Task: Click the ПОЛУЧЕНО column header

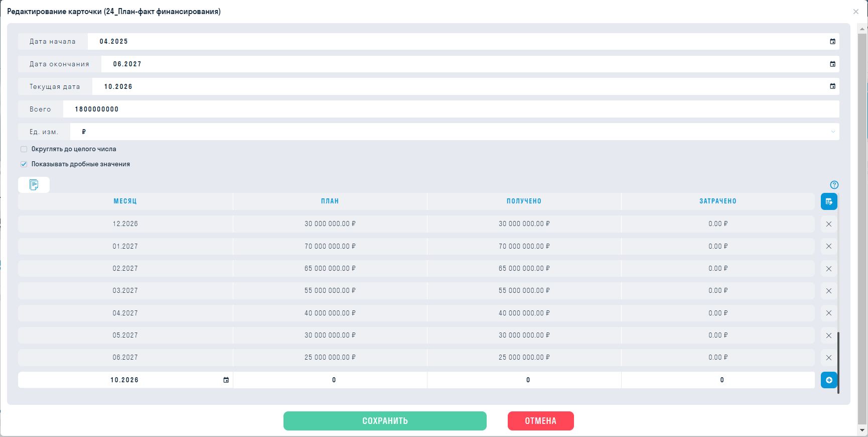Action: pos(524,201)
